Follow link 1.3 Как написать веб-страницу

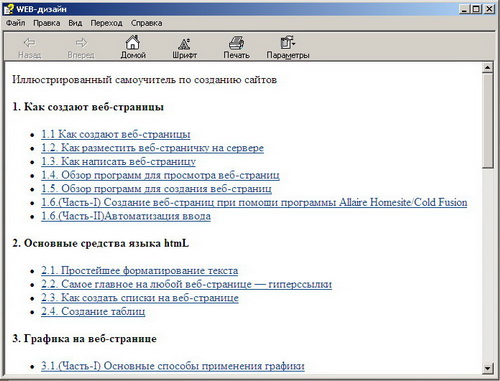click(x=118, y=162)
